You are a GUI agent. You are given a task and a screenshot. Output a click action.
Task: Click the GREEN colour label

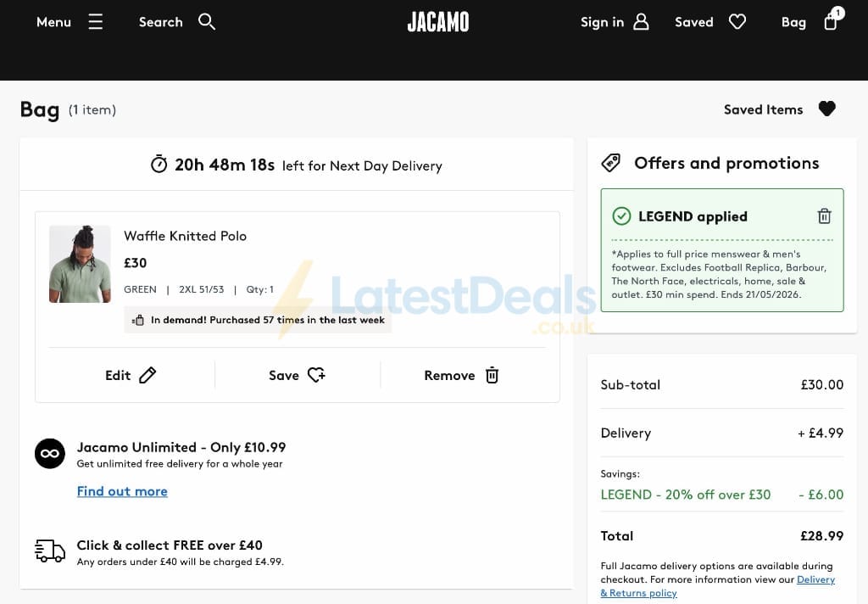click(x=140, y=289)
